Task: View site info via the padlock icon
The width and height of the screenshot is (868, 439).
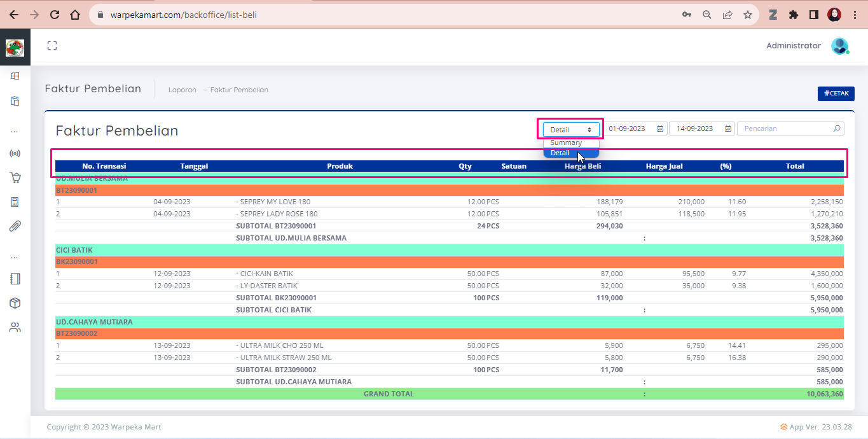Action: [x=99, y=15]
